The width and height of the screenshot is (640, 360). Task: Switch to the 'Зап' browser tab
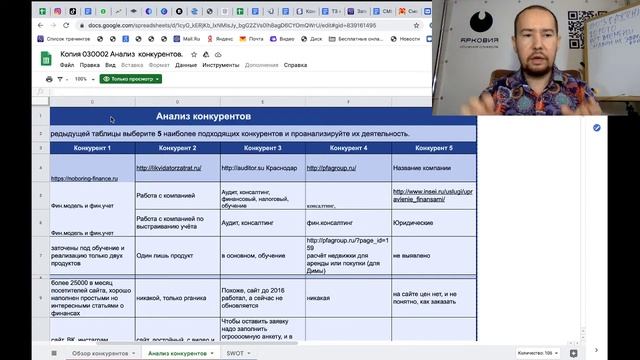coord(357,11)
